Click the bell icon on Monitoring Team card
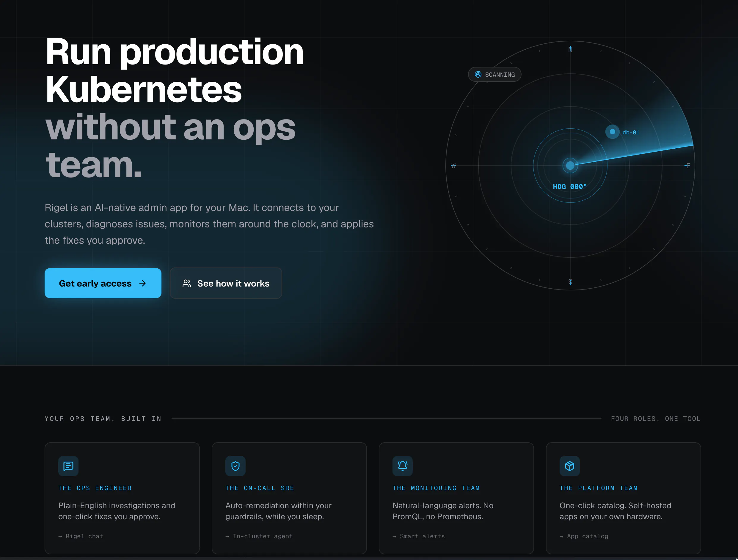The width and height of the screenshot is (738, 560). tap(403, 466)
